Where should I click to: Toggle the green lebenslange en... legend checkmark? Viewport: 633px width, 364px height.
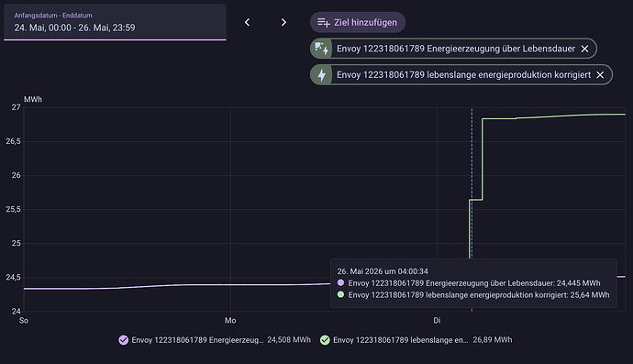[x=325, y=340]
